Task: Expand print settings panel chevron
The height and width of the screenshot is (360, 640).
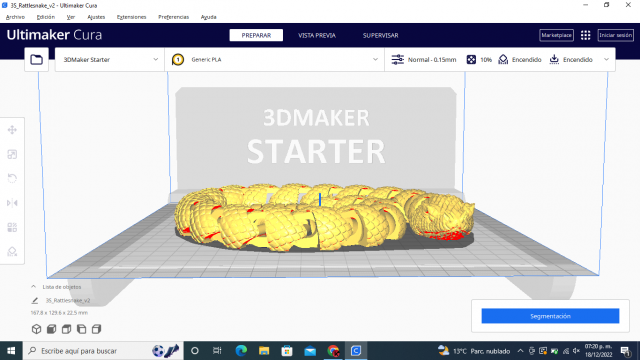Action: tap(607, 60)
